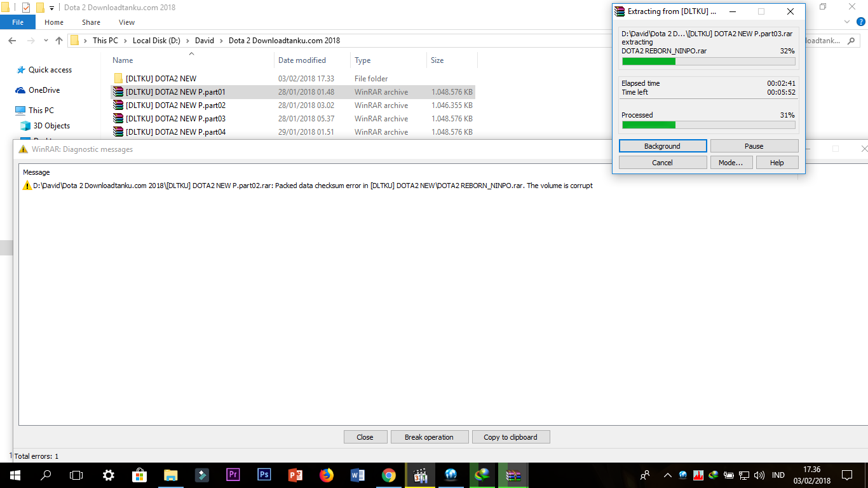Click the Mode... button
Screen dimensions: 868x488
tap(731, 163)
